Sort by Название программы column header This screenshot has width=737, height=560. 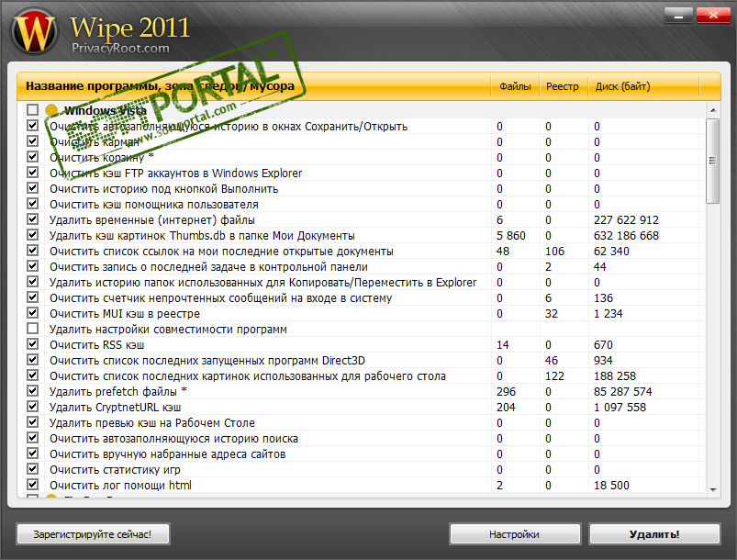pyautogui.click(x=254, y=86)
